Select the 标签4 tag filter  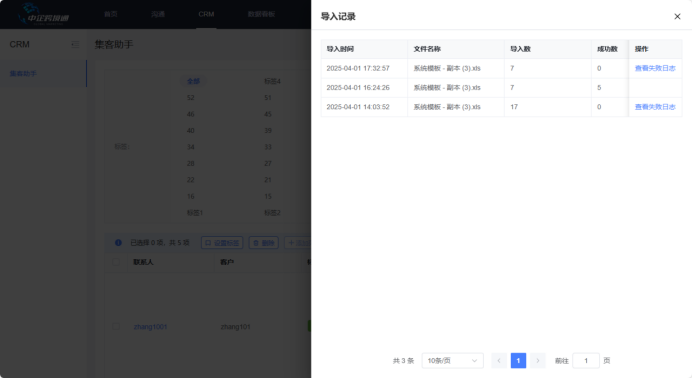click(x=272, y=81)
